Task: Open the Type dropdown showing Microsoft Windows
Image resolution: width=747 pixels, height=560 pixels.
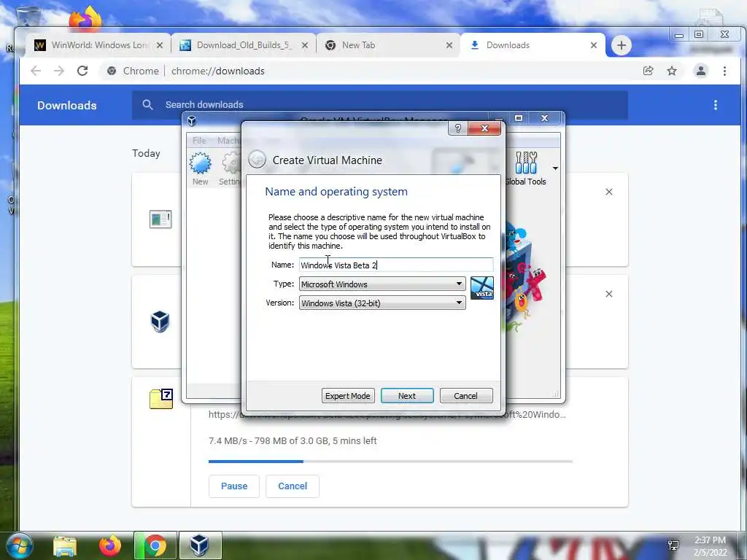Action: (382, 284)
